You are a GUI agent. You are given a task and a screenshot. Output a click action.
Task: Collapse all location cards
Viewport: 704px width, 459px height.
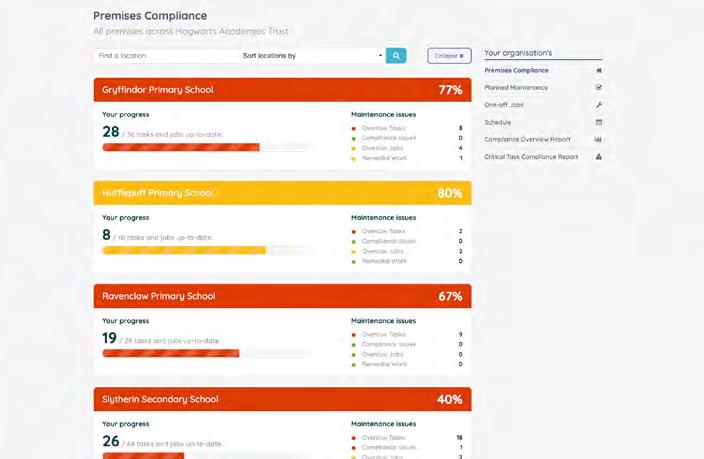[449, 56]
